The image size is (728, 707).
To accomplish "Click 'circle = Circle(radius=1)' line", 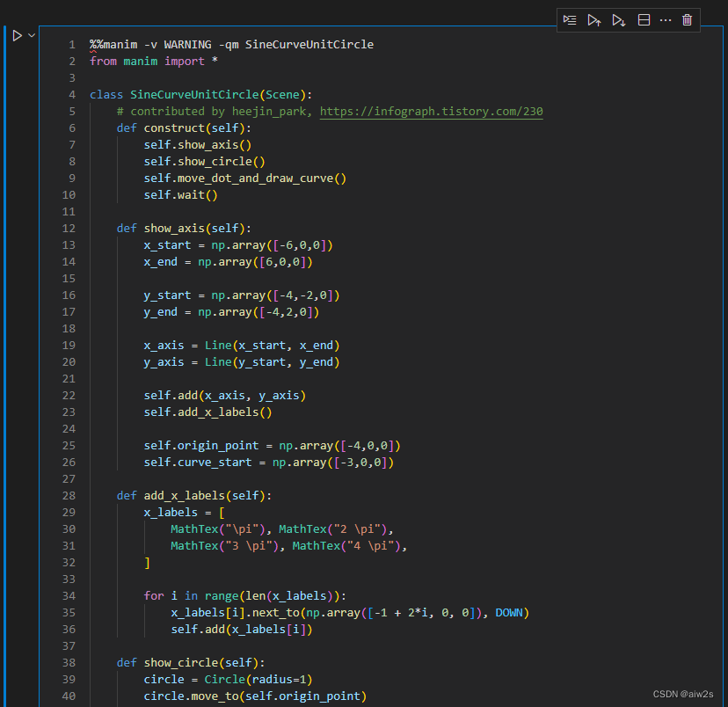I will pyautogui.click(x=228, y=680).
